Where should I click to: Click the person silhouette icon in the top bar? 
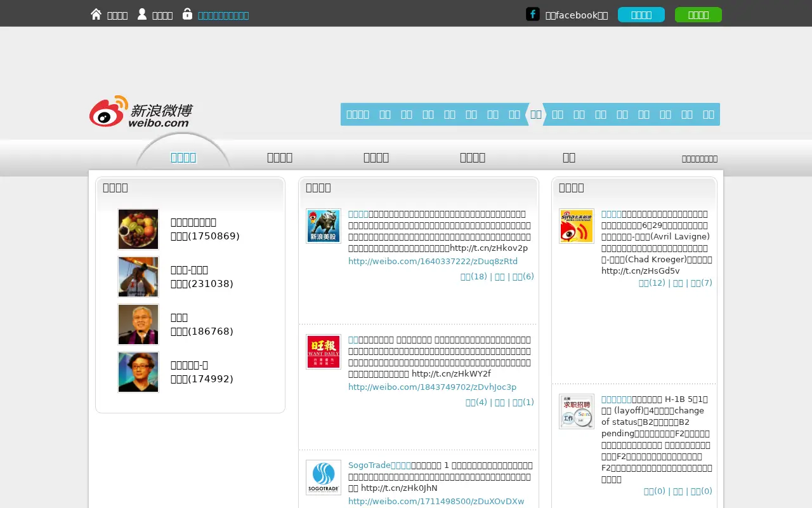coord(142,14)
